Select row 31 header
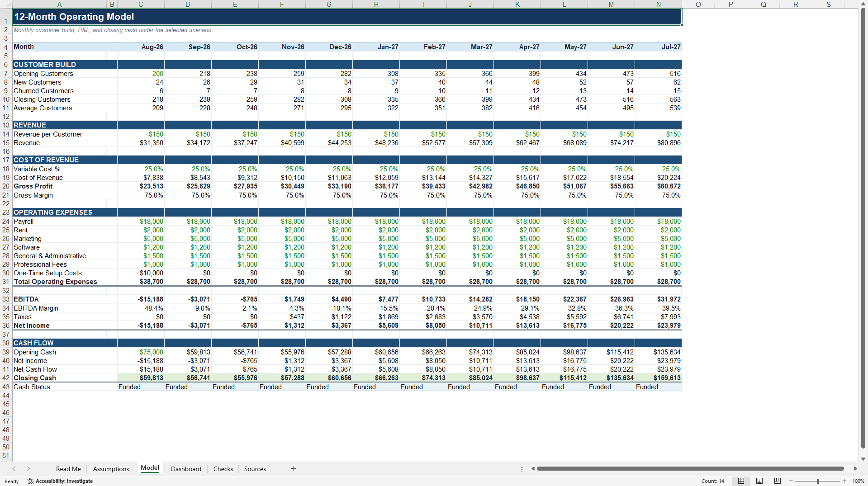Image resolution: width=868 pixels, height=486 pixels. pos(6,282)
